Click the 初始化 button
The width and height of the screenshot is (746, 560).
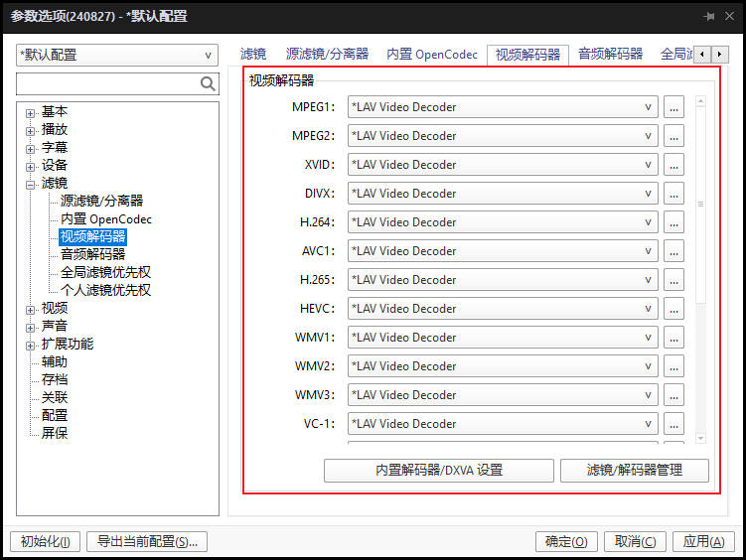tap(46, 541)
